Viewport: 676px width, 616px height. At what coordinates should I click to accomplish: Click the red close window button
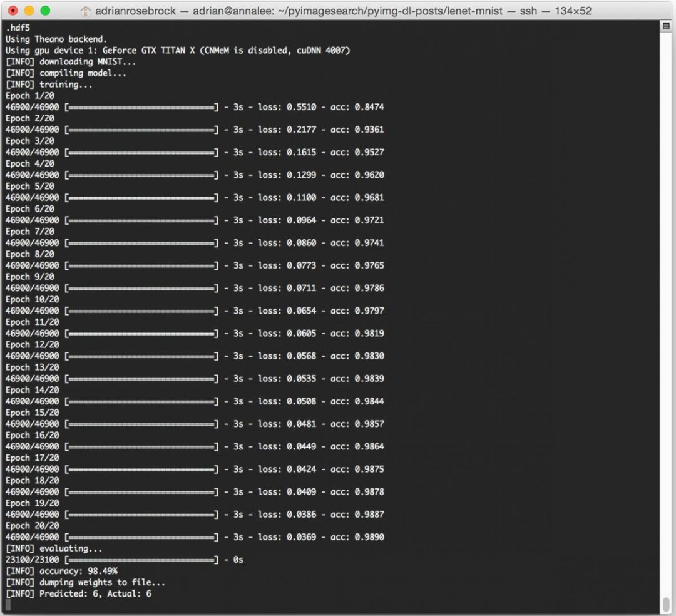click(x=13, y=11)
